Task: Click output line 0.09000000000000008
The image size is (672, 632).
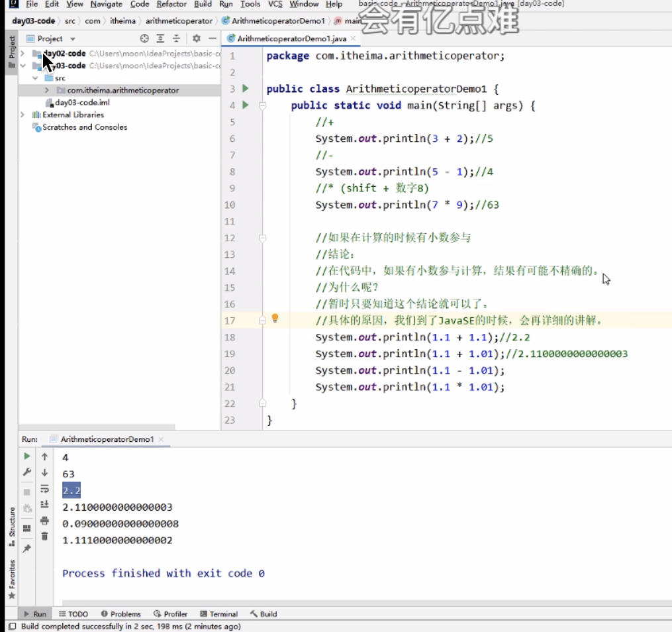Action: click(x=120, y=523)
